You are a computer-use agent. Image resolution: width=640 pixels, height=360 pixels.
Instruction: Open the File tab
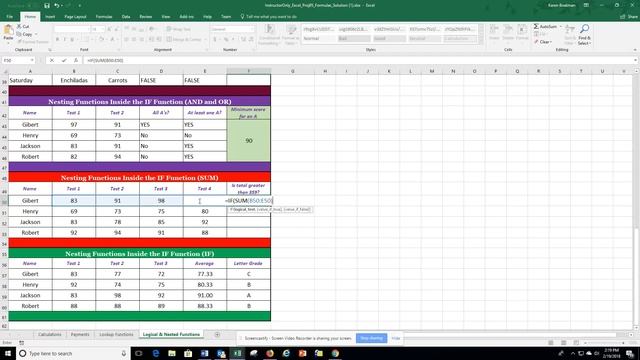click(9, 17)
